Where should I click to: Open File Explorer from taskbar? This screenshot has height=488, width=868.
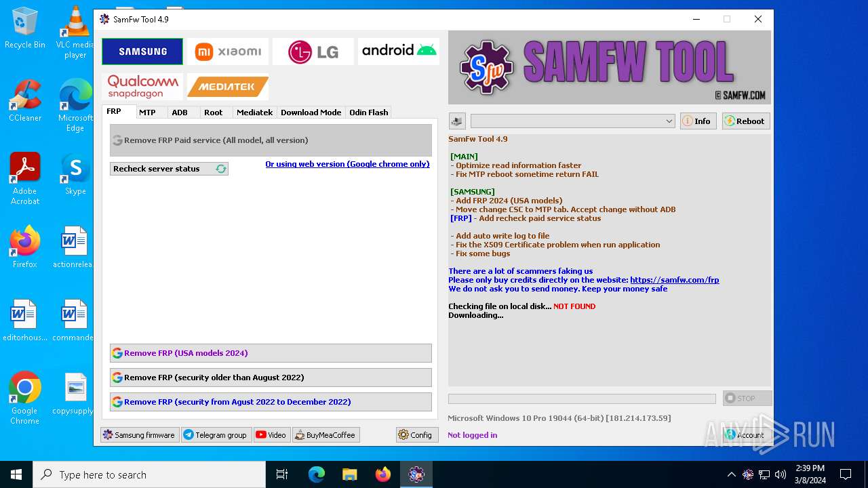coord(350,474)
